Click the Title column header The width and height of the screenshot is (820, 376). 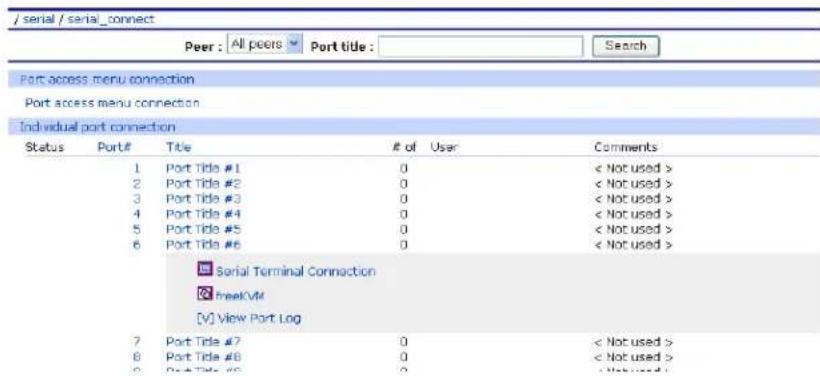tap(178, 147)
